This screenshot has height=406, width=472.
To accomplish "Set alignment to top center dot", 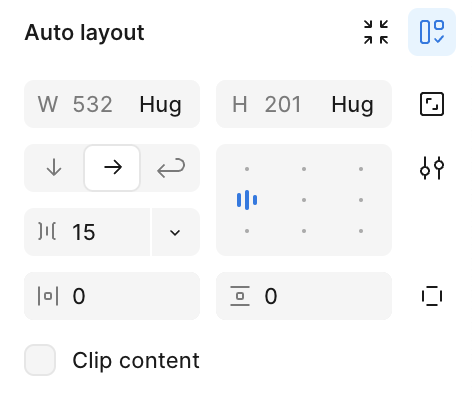I will tap(304, 169).
